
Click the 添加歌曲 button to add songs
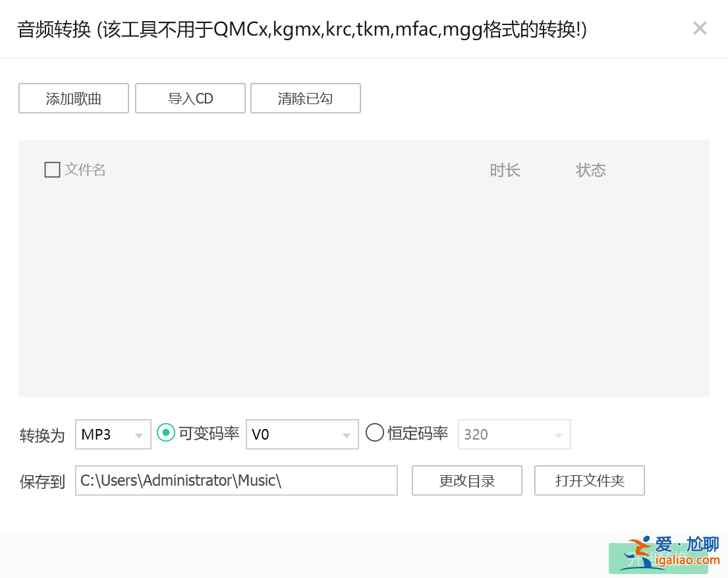73,98
